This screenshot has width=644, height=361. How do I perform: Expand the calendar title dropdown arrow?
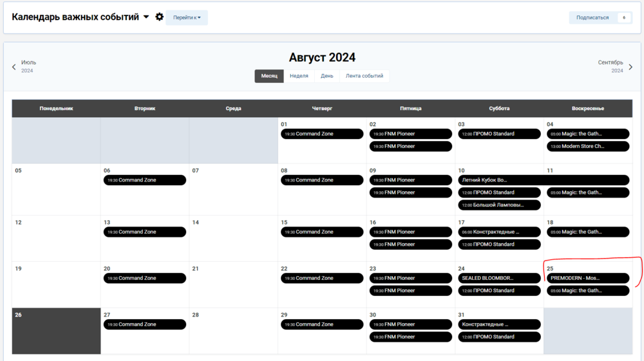point(146,17)
